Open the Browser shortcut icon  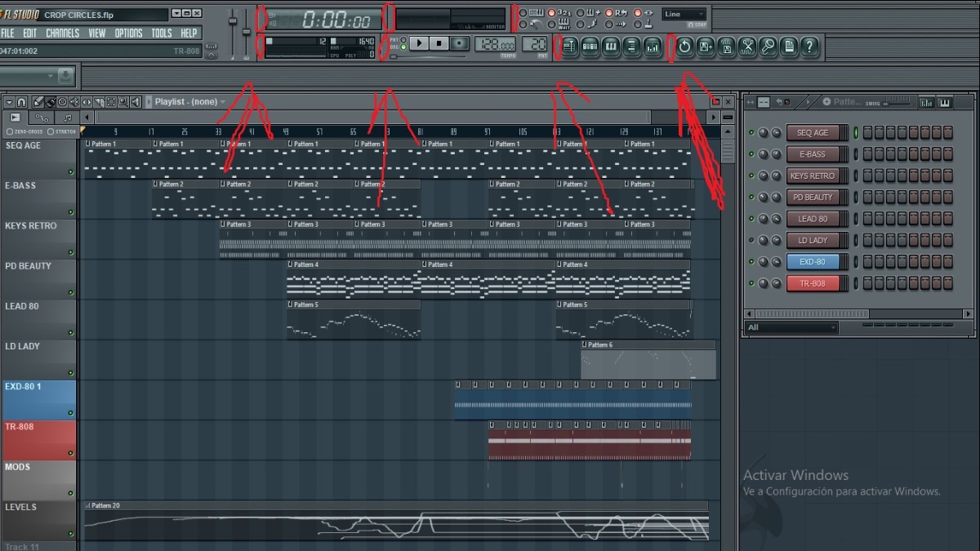(x=631, y=47)
